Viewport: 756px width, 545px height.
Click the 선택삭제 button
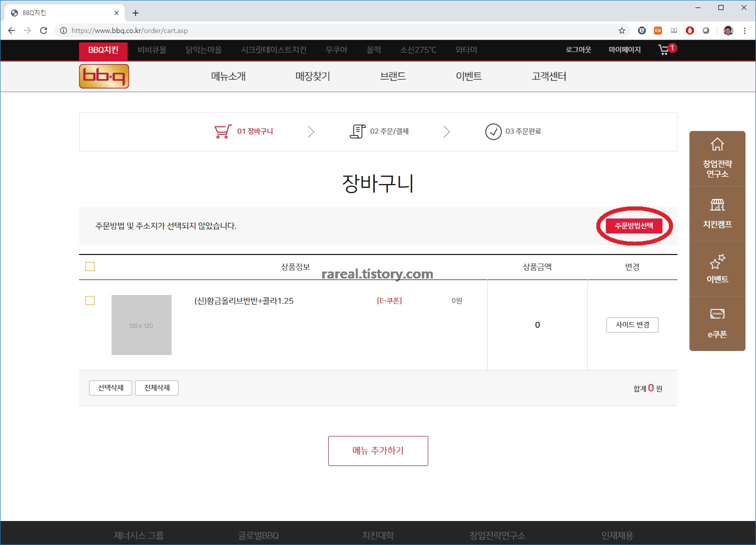(111, 388)
